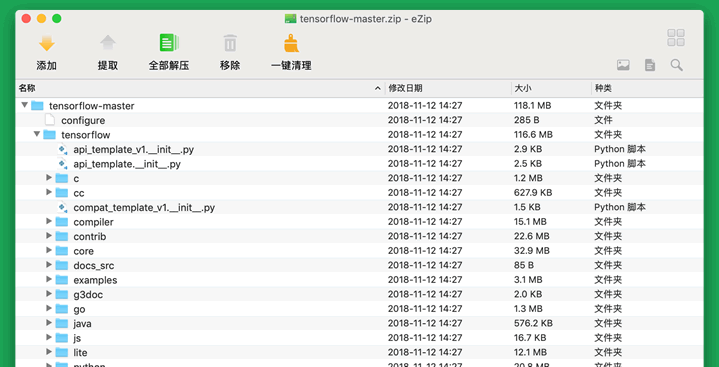Switch to grid view icon

pyautogui.click(x=676, y=38)
